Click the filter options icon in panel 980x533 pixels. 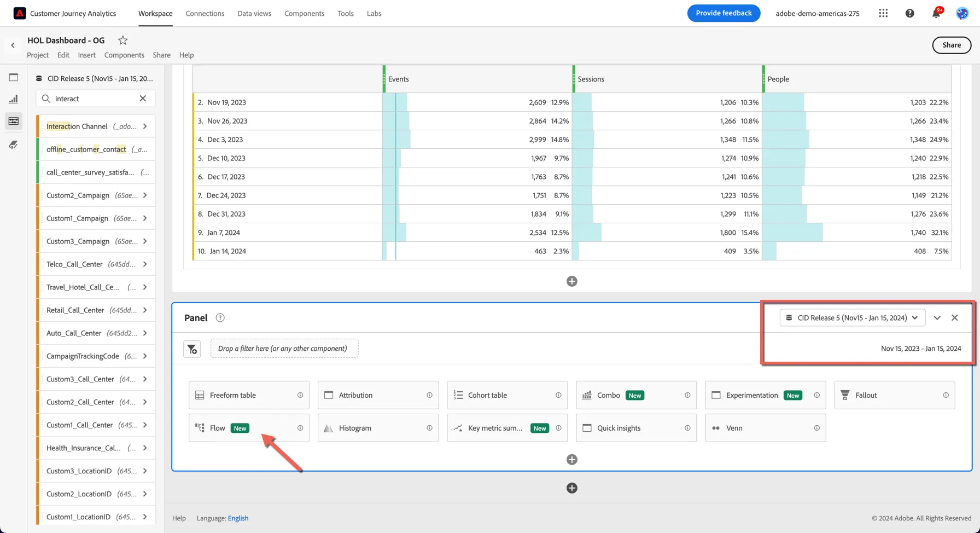click(x=192, y=349)
